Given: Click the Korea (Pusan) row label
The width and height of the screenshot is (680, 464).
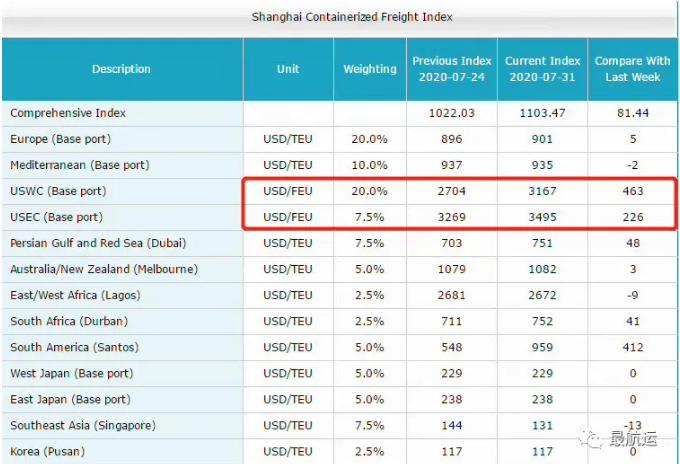Looking at the screenshot, I should tap(49, 451).
